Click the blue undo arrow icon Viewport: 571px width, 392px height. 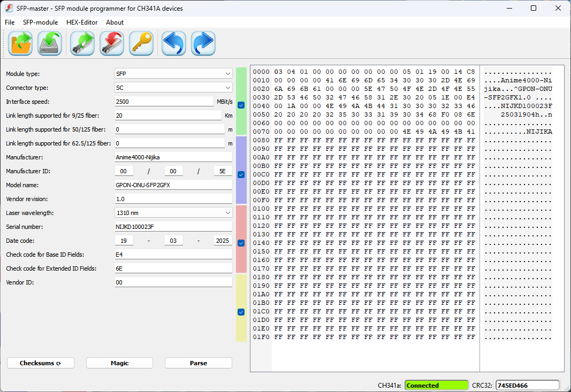(174, 43)
